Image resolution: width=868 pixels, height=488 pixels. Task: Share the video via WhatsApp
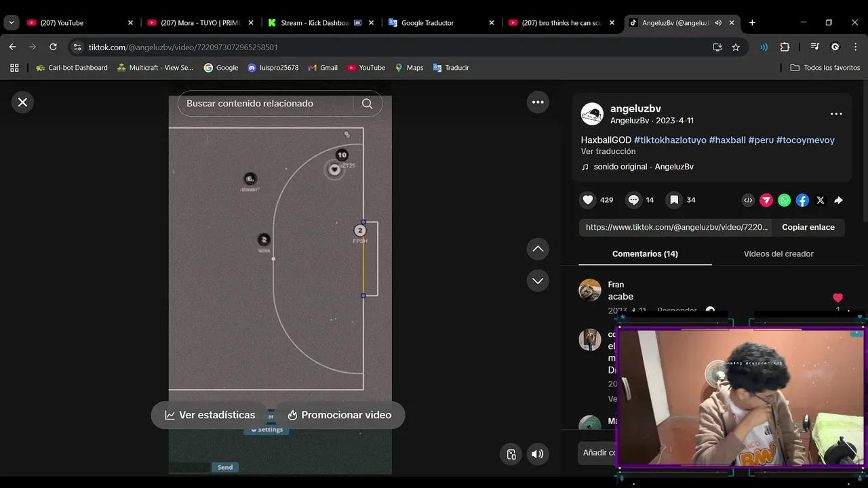(785, 200)
